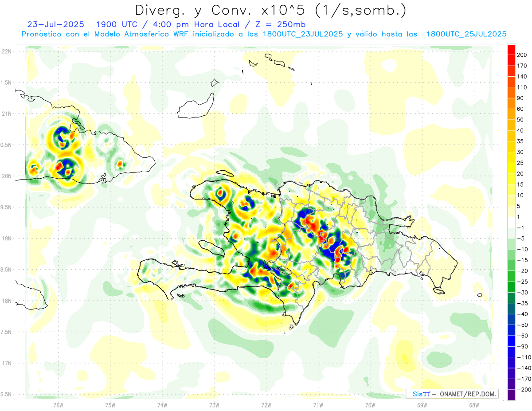532x411 pixels.
Task: Click the '76W' longitude label
Action: point(58,405)
